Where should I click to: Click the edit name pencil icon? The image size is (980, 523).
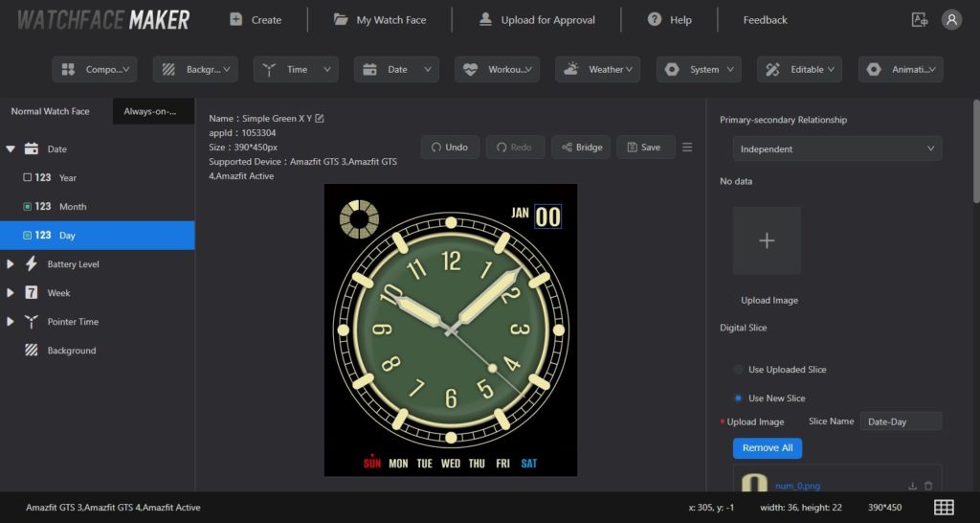coord(320,119)
